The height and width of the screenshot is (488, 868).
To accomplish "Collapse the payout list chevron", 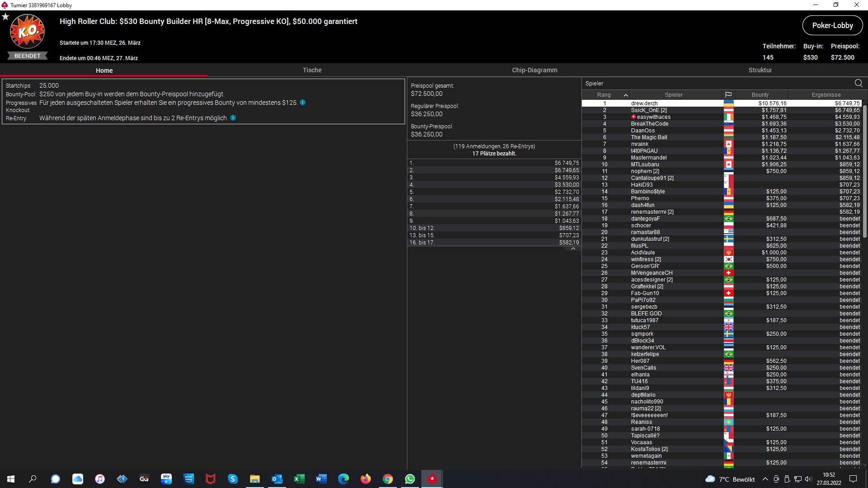I will pos(573,249).
